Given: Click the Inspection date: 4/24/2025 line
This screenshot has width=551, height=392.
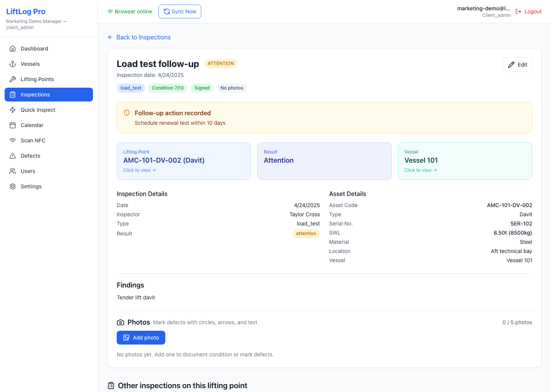Looking at the screenshot, I should pos(150,75).
